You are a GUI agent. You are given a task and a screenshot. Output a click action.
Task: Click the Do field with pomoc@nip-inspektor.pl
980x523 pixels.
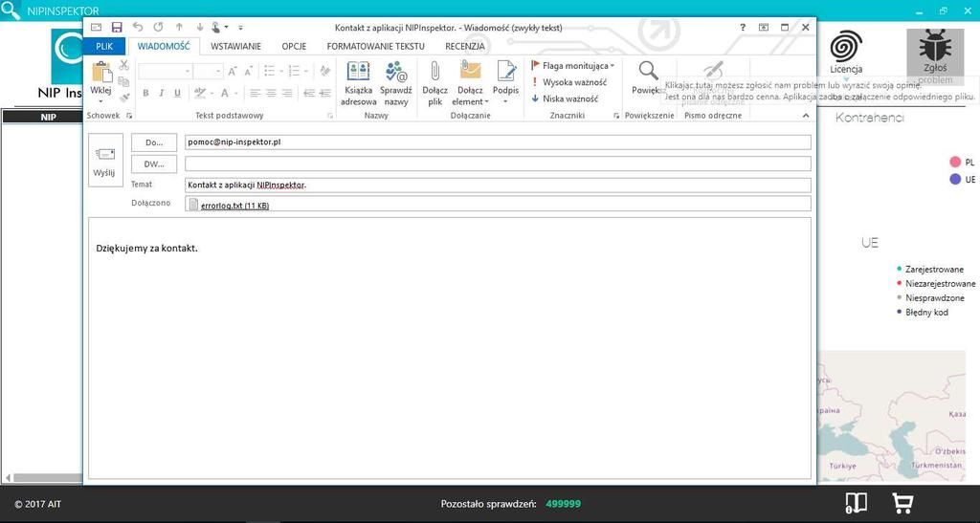click(x=498, y=142)
